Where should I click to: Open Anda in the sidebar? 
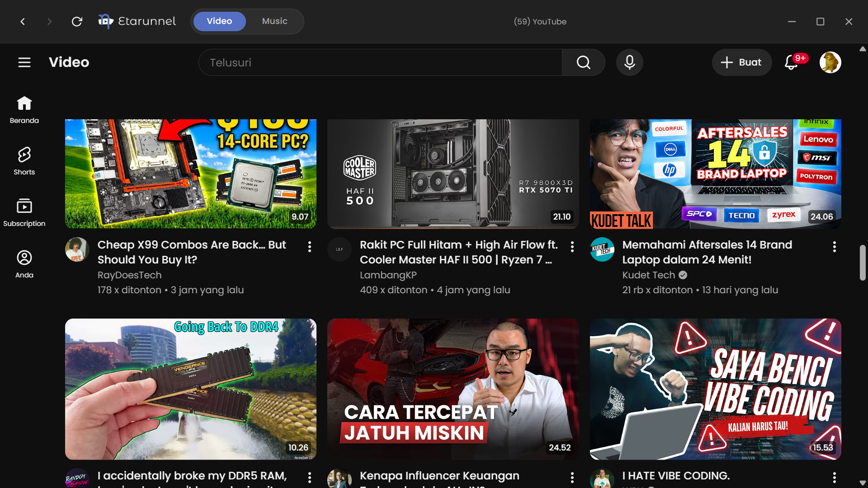pyautogui.click(x=24, y=264)
